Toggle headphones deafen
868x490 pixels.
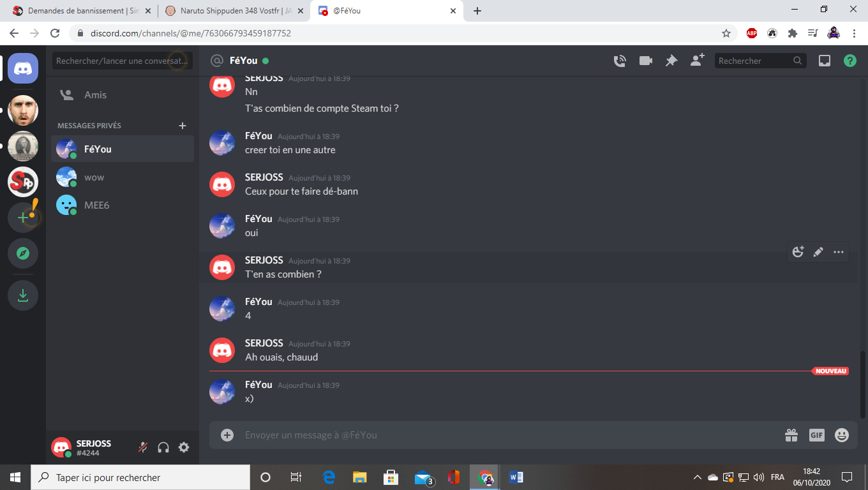163,447
